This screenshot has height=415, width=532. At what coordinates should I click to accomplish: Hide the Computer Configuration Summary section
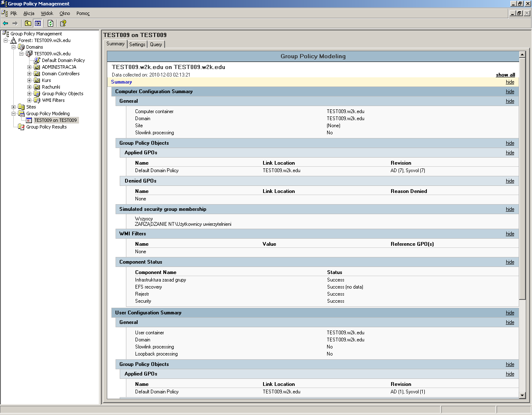510,91
